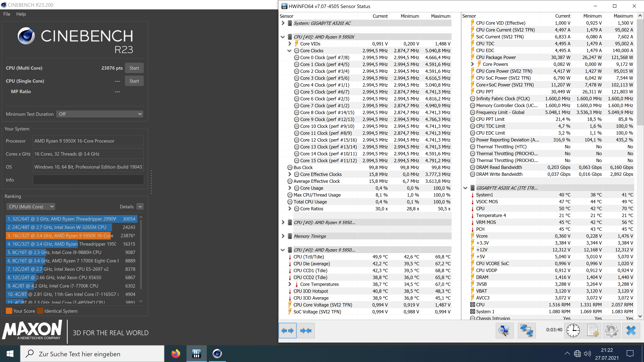Switch to Cinebench taskbar icon
Viewport: 644px width, 362px height.
217,353
